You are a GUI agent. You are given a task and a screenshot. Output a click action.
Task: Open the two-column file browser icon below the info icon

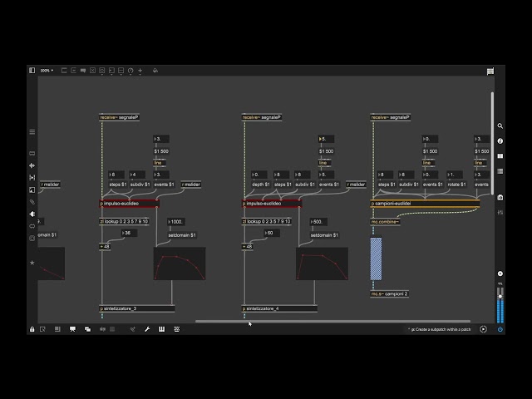tap(500, 156)
